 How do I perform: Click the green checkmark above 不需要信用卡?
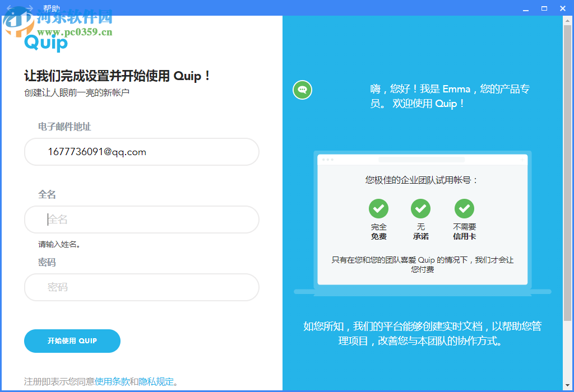[x=464, y=208]
